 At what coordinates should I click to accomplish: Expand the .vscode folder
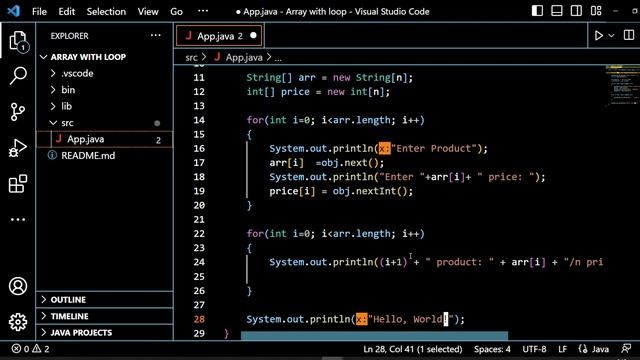coord(104,73)
